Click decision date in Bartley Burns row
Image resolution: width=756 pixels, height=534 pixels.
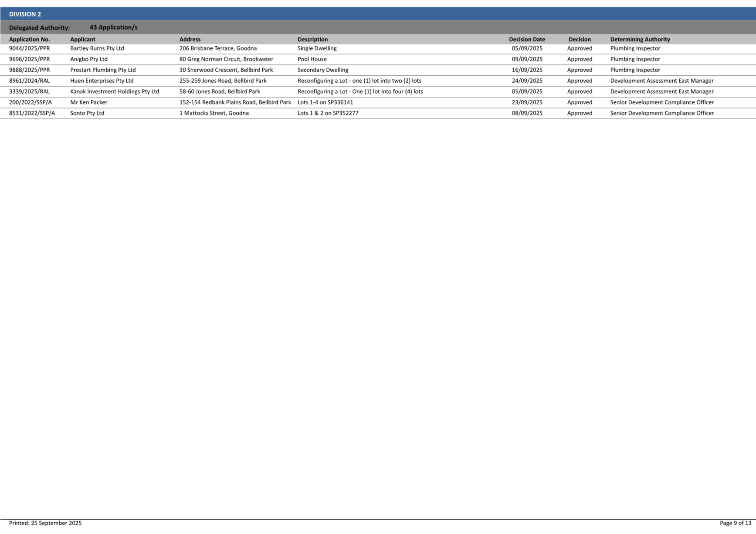tap(527, 48)
